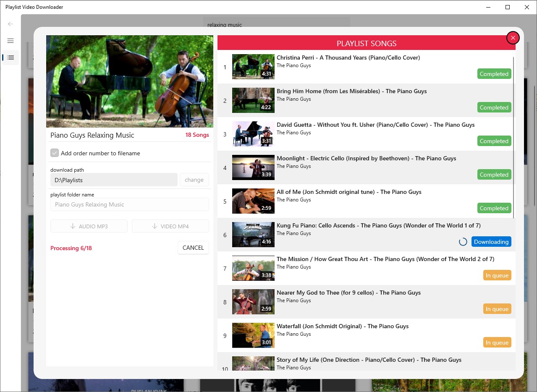The image size is (537, 392).
Task: Close the Playlist Video Downloader window
Action: pos(527,7)
